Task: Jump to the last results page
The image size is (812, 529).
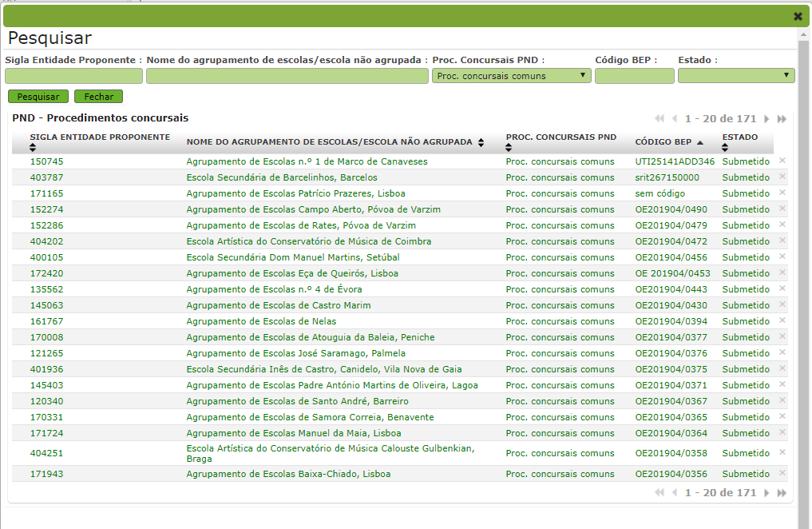Action: pyautogui.click(x=780, y=118)
